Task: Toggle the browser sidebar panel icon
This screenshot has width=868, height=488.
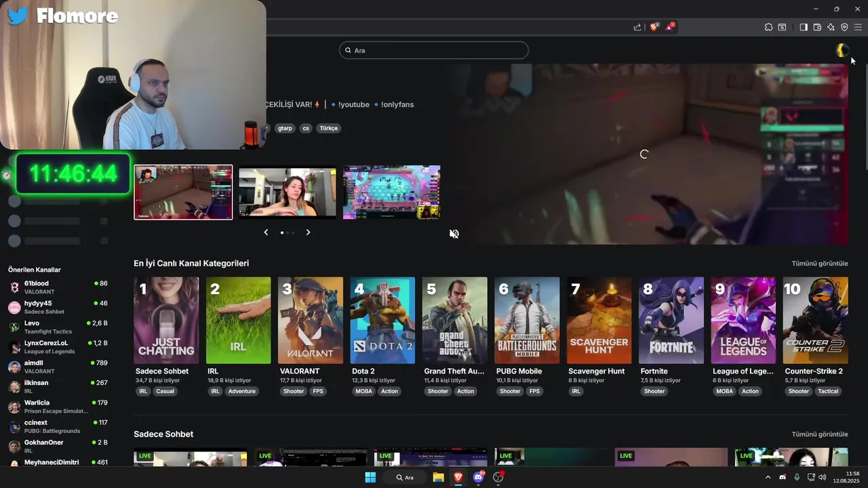Action: tap(804, 27)
